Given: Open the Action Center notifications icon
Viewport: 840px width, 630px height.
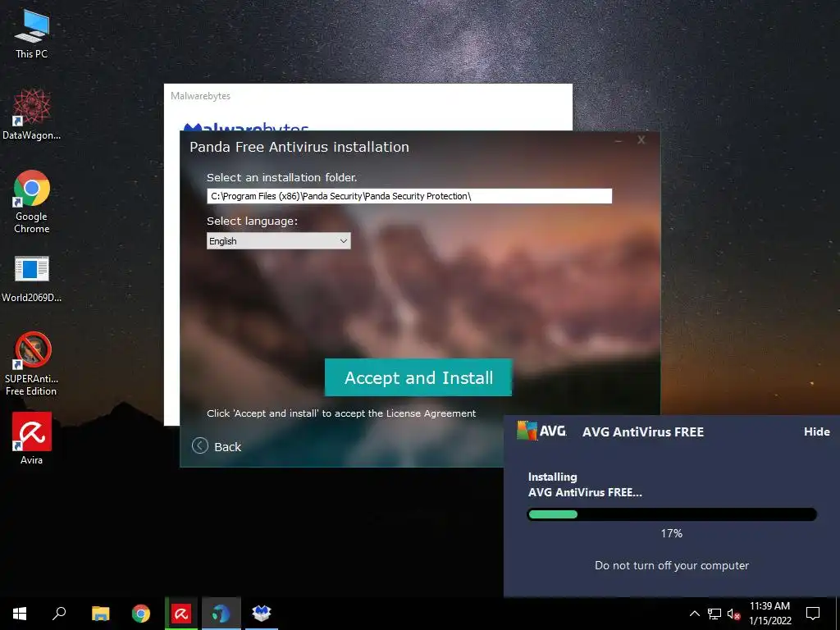Looking at the screenshot, I should click(813, 614).
